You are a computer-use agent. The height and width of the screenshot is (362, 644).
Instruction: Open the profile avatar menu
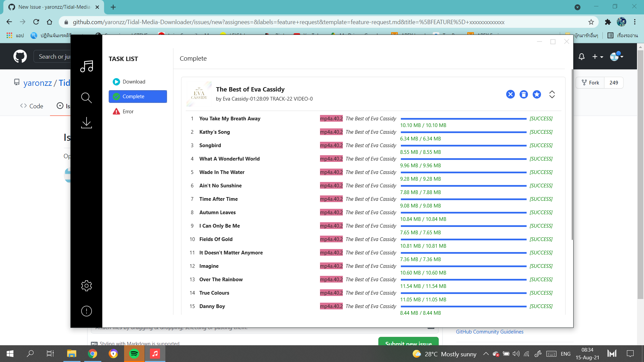(616, 56)
